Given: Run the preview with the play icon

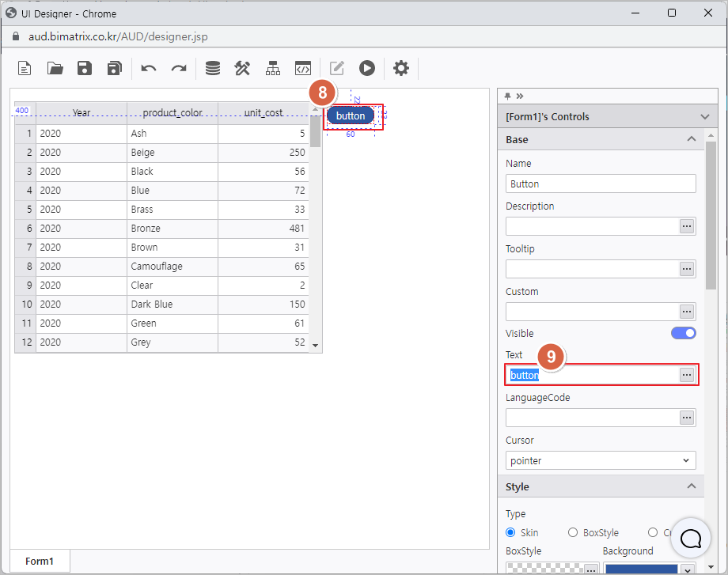Looking at the screenshot, I should tap(366, 68).
